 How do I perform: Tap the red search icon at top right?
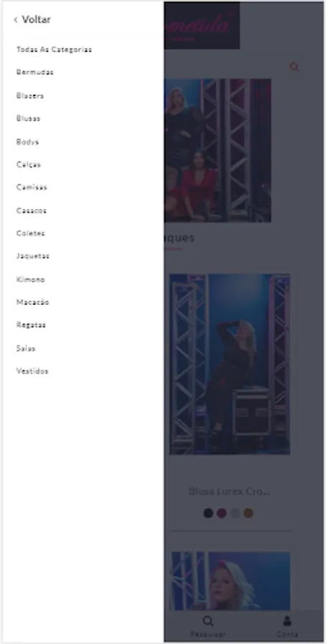tap(294, 67)
